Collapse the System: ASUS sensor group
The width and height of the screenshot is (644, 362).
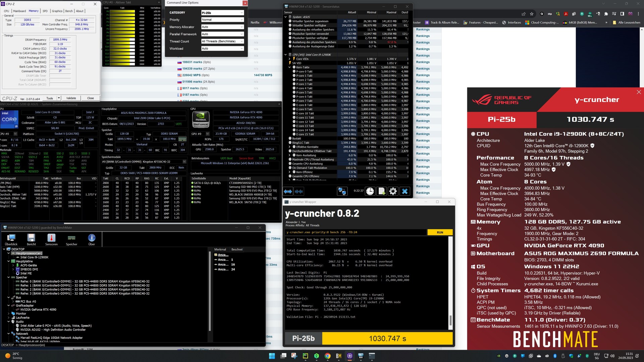pyautogui.click(x=286, y=17)
